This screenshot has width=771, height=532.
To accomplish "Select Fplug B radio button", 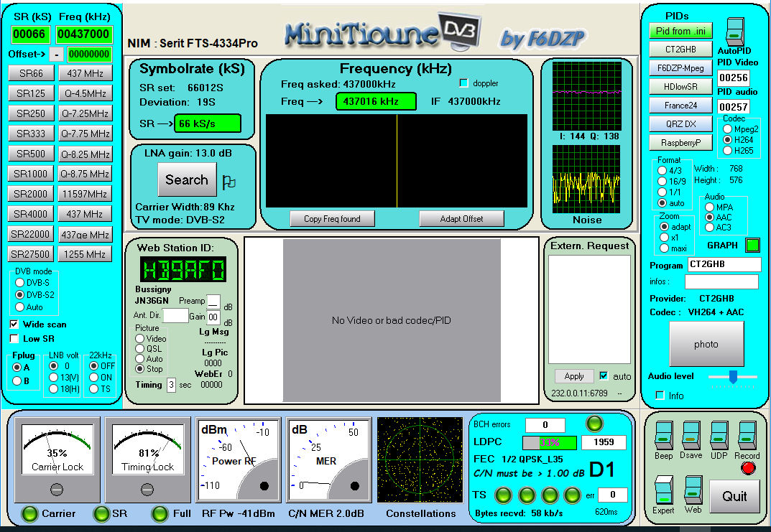I will coord(17,381).
